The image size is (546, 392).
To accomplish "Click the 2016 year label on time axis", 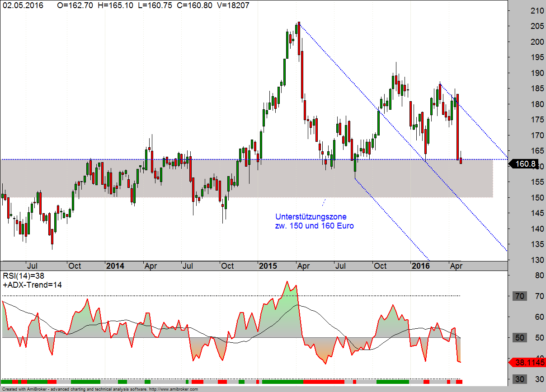I will (x=421, y=266).
